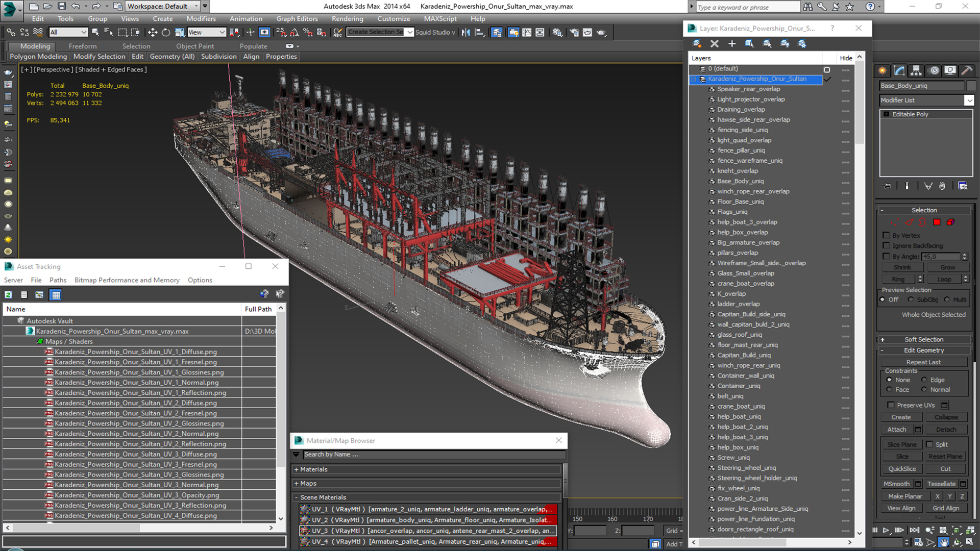Image resolution: width=980 pixels, height=551 pixels.
Task: Click the Select by Name icon
Action: [x=109, y=32]
